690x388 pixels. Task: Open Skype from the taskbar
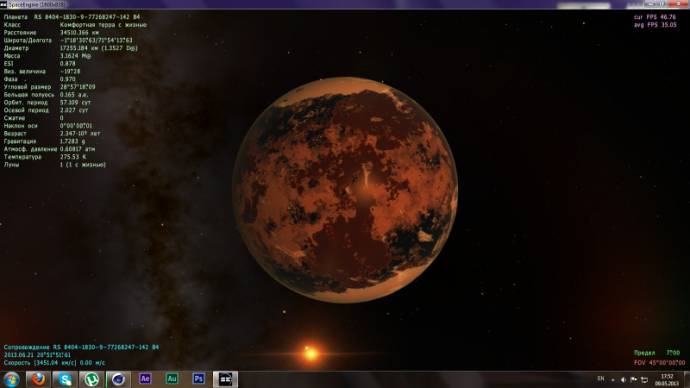[x=65, y=379]
